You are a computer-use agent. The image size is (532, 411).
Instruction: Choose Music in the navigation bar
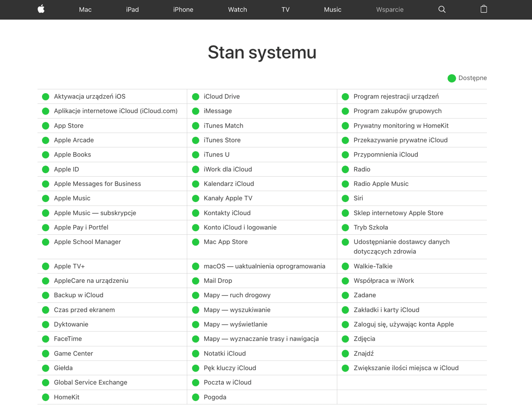[332, 10]
